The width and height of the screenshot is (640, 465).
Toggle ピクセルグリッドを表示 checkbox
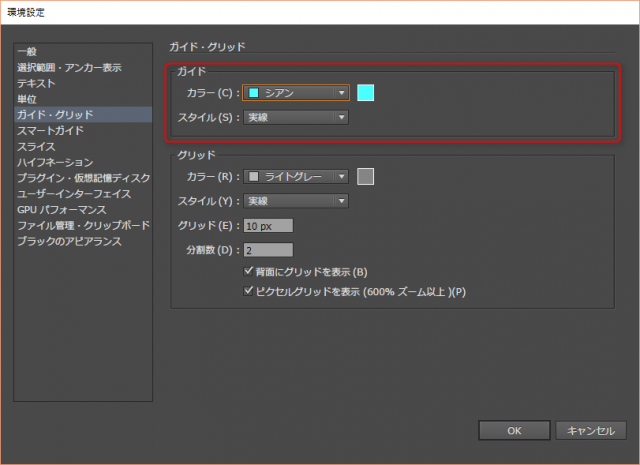tap(249, 291)
